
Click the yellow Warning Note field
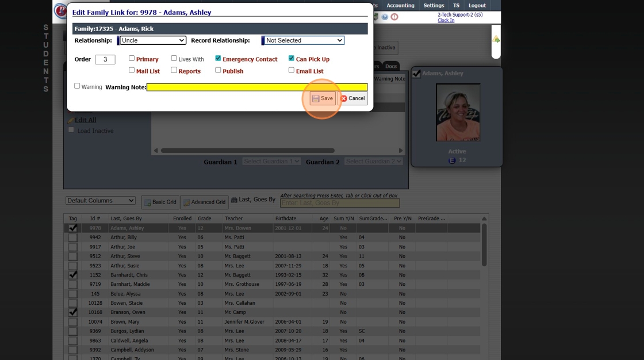tap(257, 87)
